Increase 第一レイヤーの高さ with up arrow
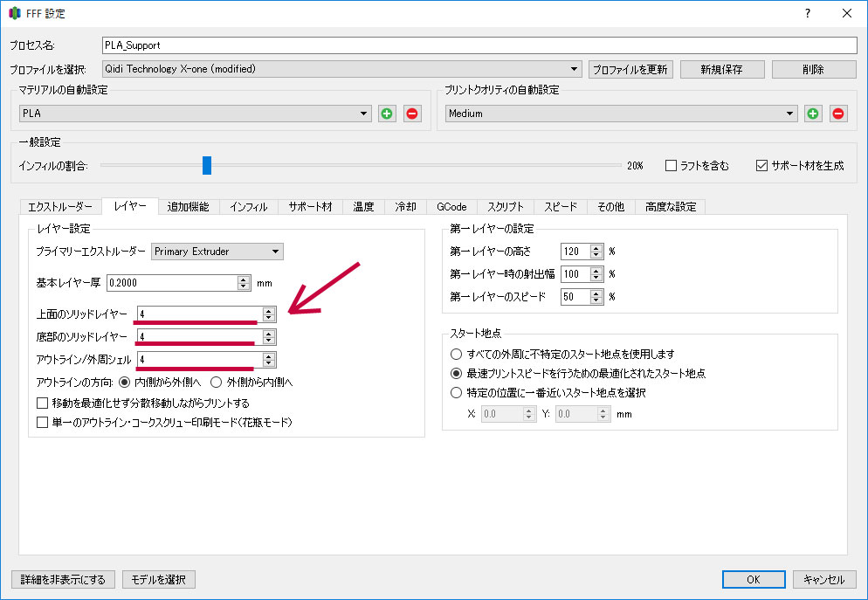 pos(597,247)
